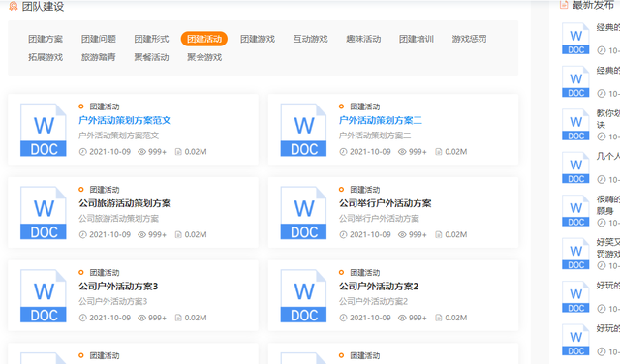The image size is (620, 364).
Task: Click the 团建活动 tag above 公司户外活动方案3
Action: [105, 272]
